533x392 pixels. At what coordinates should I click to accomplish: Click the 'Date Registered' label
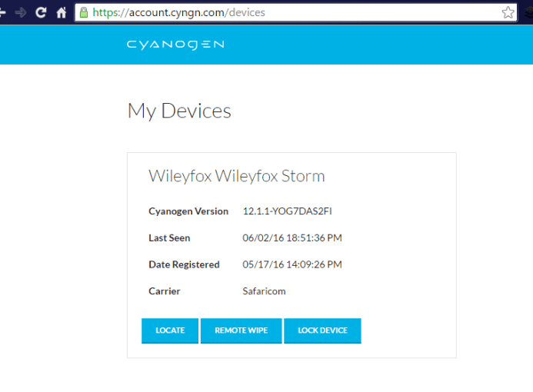(184, 264)
